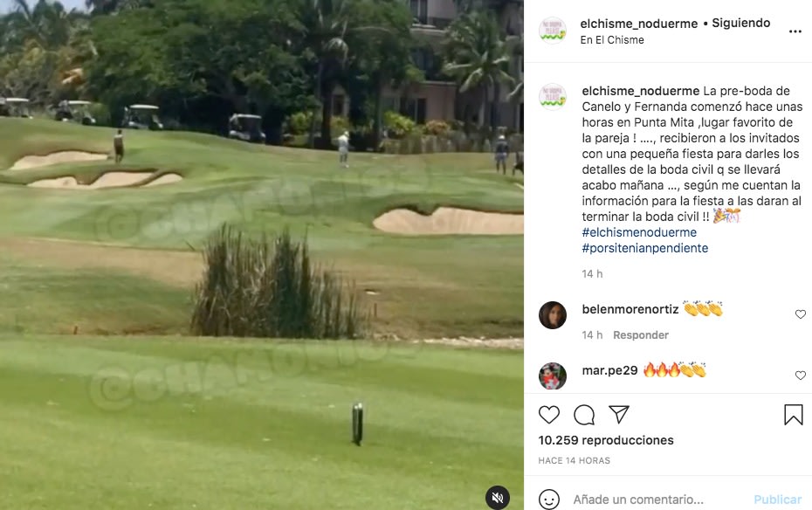Open comments with the speech bubble icon
Image resolution: width=812 pixels, height=510 pixels.
584,415
